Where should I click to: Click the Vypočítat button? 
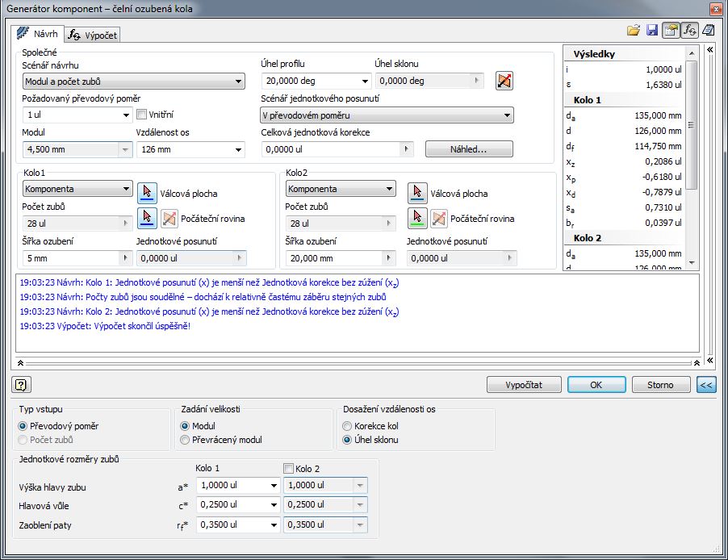pyautogui.click(x=524, y=385)
